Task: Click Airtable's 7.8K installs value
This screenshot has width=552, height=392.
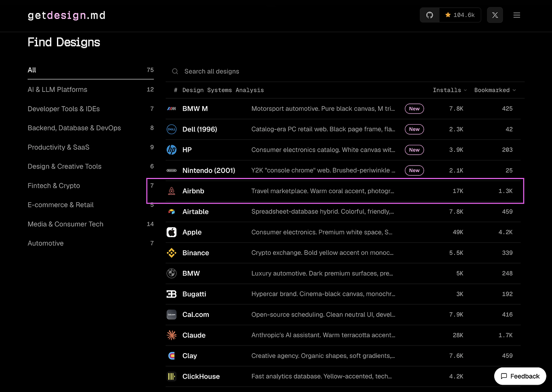Action: [456, 212]
